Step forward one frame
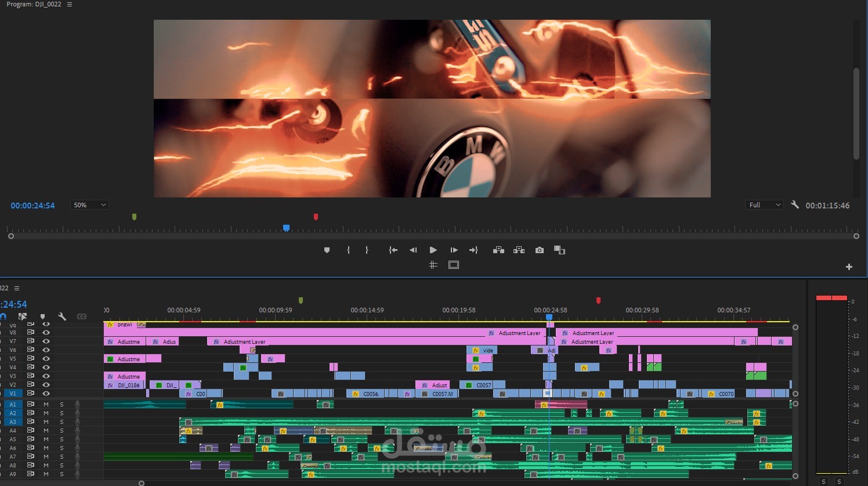The image size is (868, 486). (x=454, y=250)
